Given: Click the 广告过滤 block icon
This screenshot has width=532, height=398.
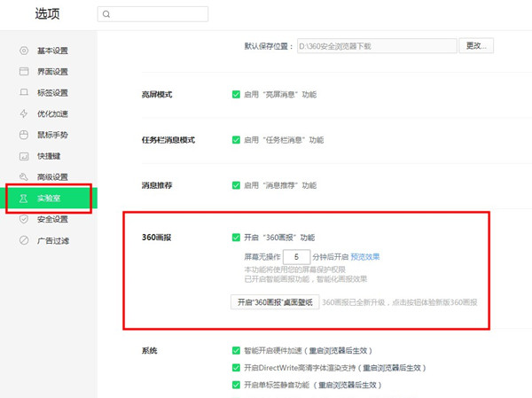Looking at the screenshot, I should pyautogui.click(x=24, y=240).
